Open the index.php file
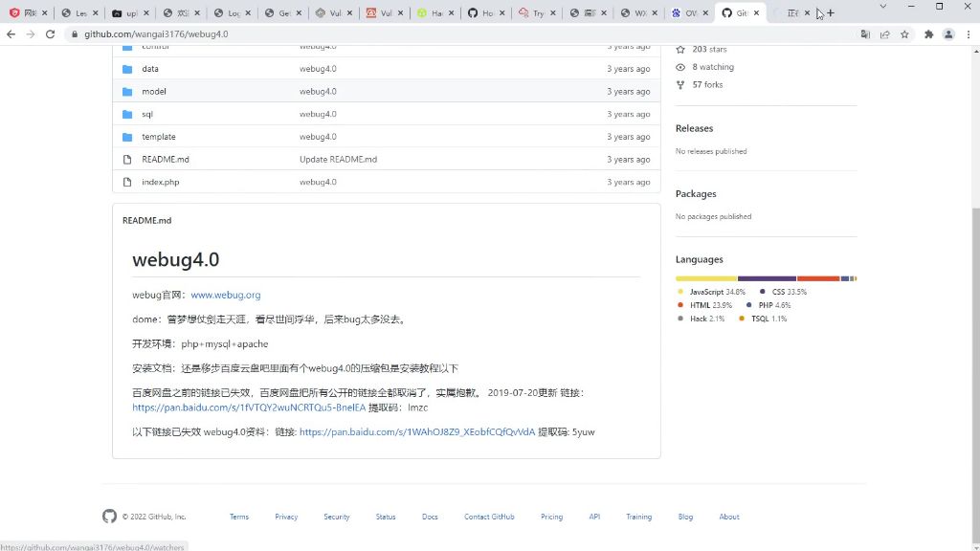980x551 pixels. pyautogui.click(x=161, y=182)
